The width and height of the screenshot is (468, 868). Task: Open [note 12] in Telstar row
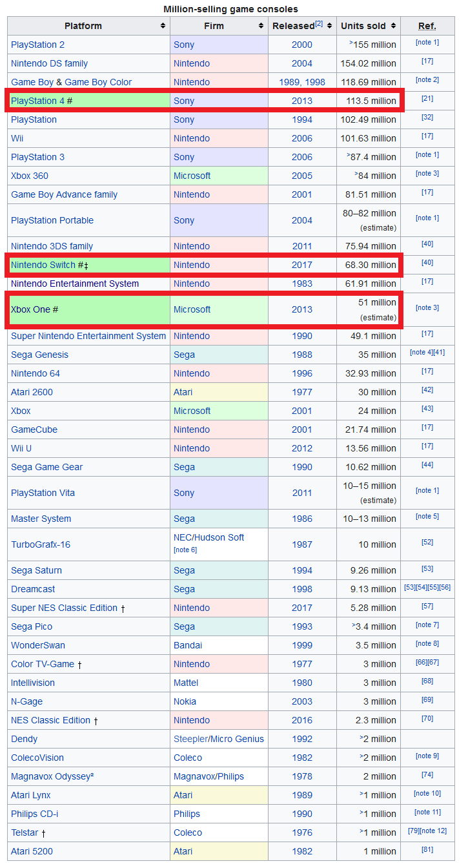pyautogui.click(x=433, y=830)
